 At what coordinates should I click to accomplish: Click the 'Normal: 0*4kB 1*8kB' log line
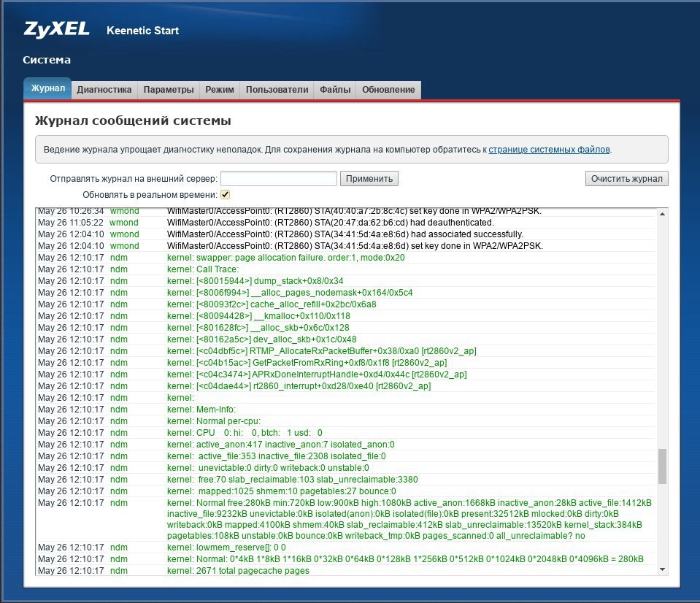(x=346, y=558)
